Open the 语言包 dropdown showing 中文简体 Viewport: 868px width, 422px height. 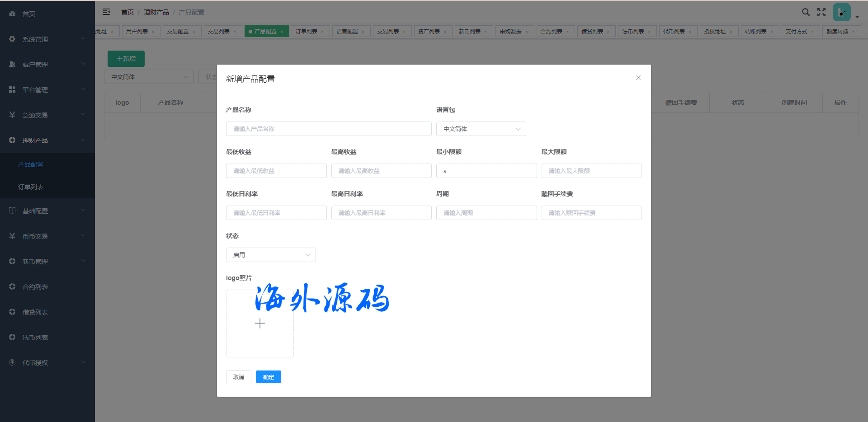[x=481, y=129]
